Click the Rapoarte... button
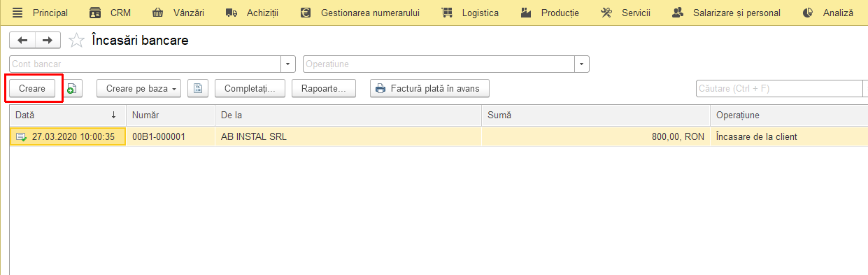 (324, 88)
